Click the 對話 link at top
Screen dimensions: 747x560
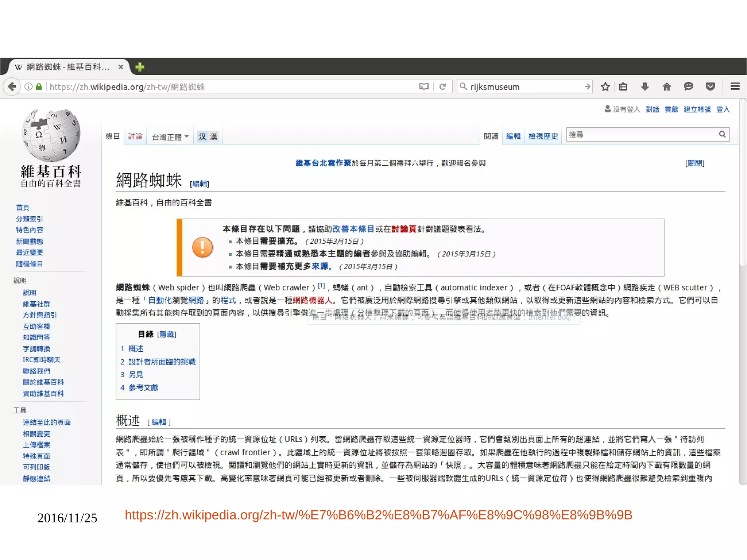point(652,109)
